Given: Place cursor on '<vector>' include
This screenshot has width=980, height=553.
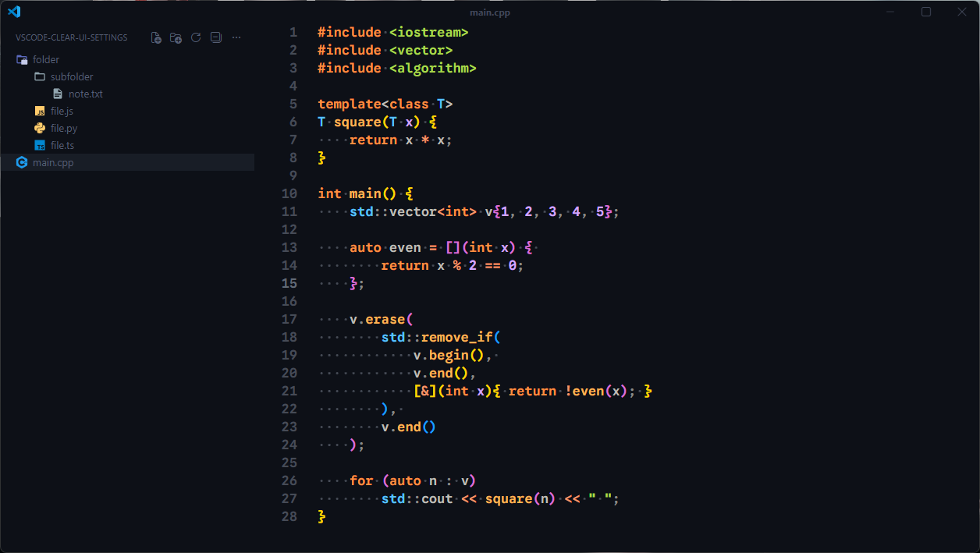Looking at the screenshot, I should (421, 50).
